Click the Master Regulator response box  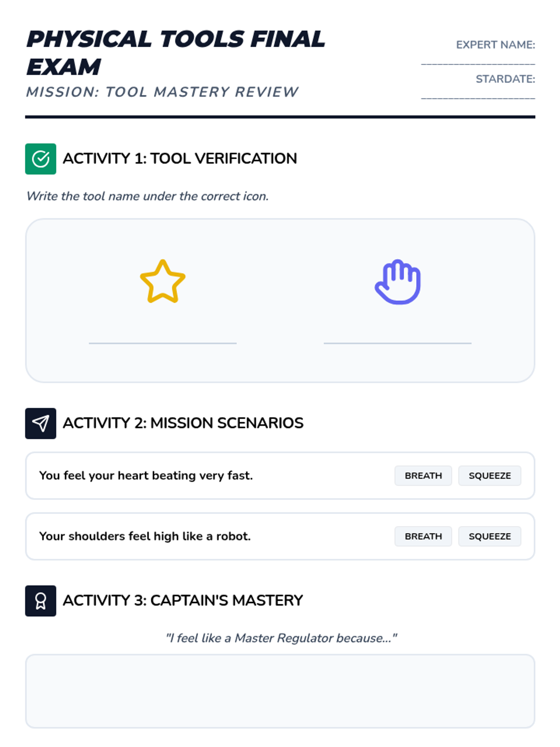(280, 691)
